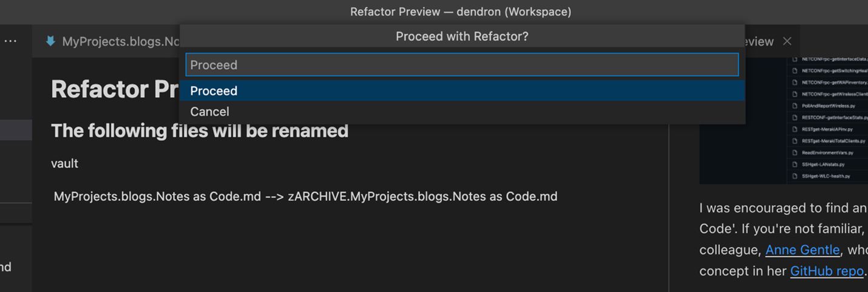This screenshot has width=868, height=292.
Task: Click SSHget-LANstats.py in the file list image
Action: click(823, 165)
